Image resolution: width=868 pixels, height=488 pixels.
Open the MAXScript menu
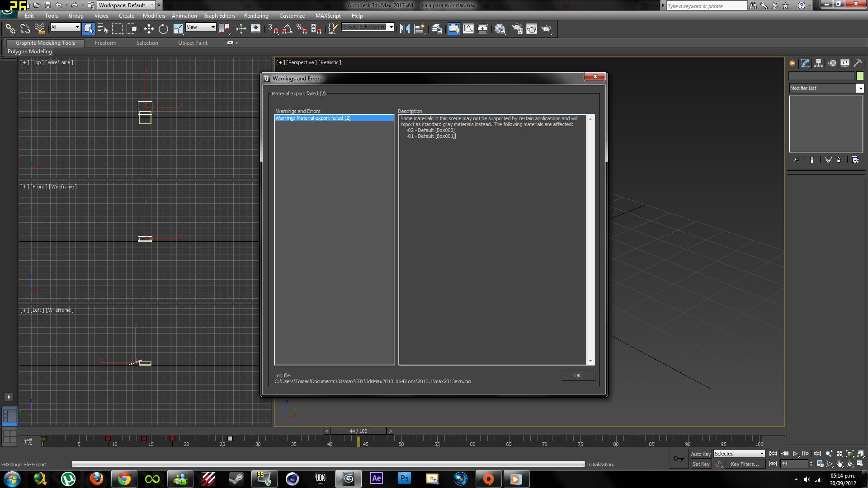click(x=328, y=16)
